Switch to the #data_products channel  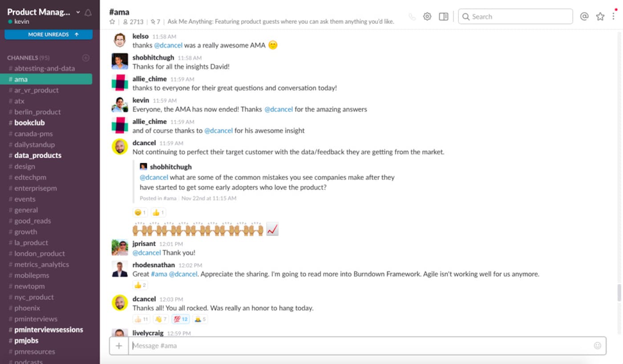[38, 155]
